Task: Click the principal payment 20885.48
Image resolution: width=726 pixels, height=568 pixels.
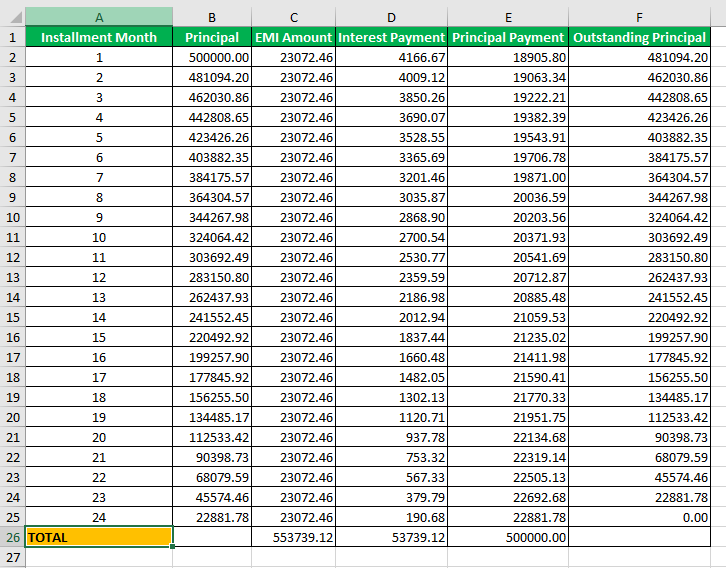Action: click(508, 297)
